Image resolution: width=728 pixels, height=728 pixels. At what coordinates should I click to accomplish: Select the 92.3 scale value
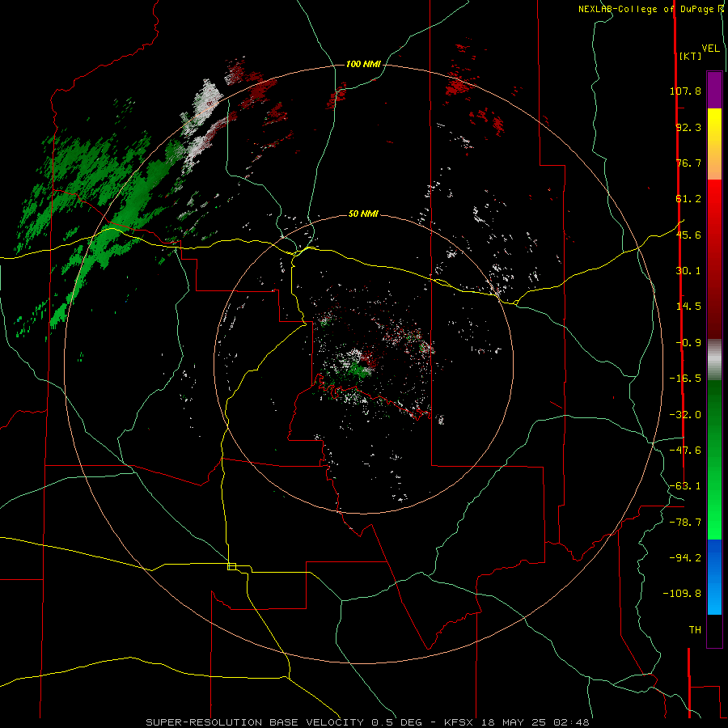tap(688, 127)
